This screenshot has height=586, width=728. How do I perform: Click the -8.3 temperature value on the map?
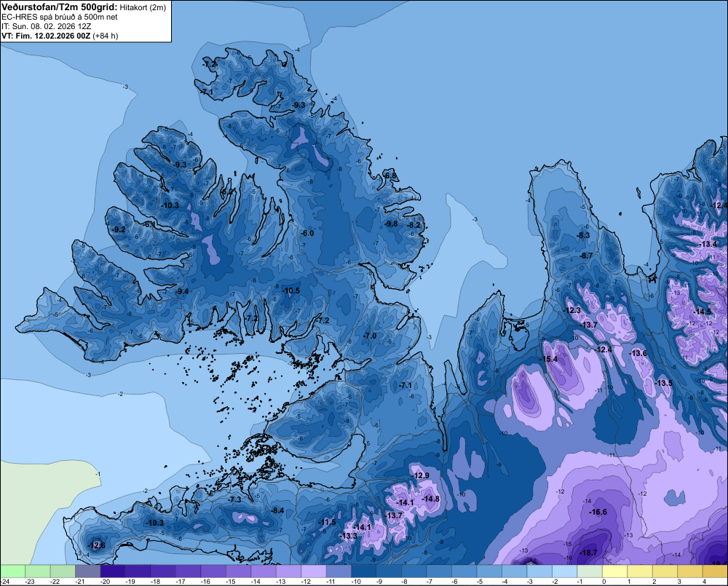click(x=583, y=235)
